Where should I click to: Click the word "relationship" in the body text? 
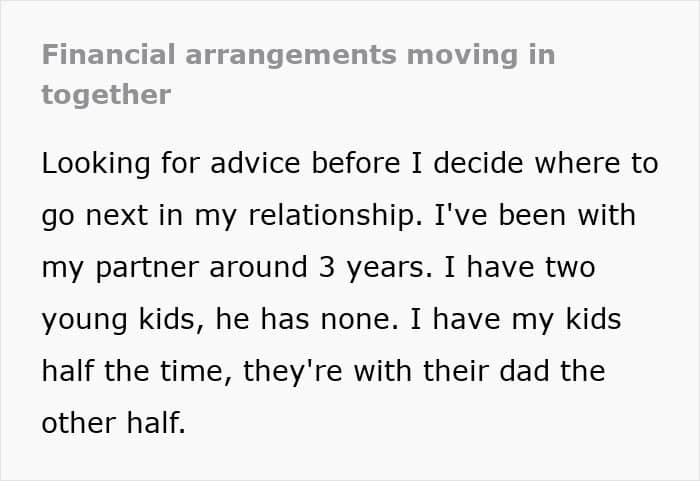333,215
